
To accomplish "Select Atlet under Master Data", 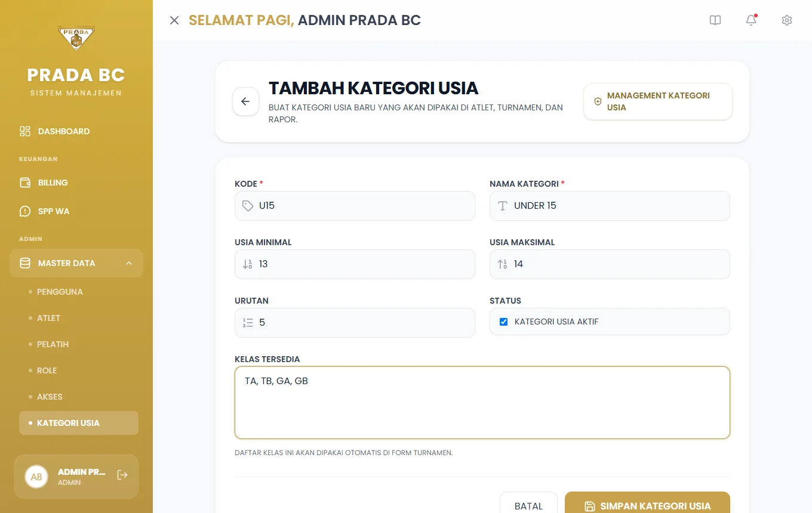I will (79, 318).
